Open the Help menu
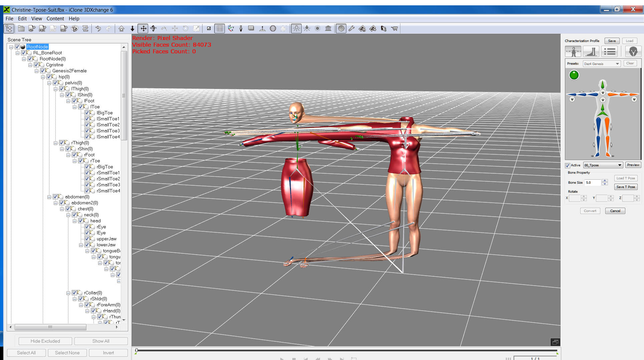The image size is (644, 360). pyautogui.click(x=74, y=19)
